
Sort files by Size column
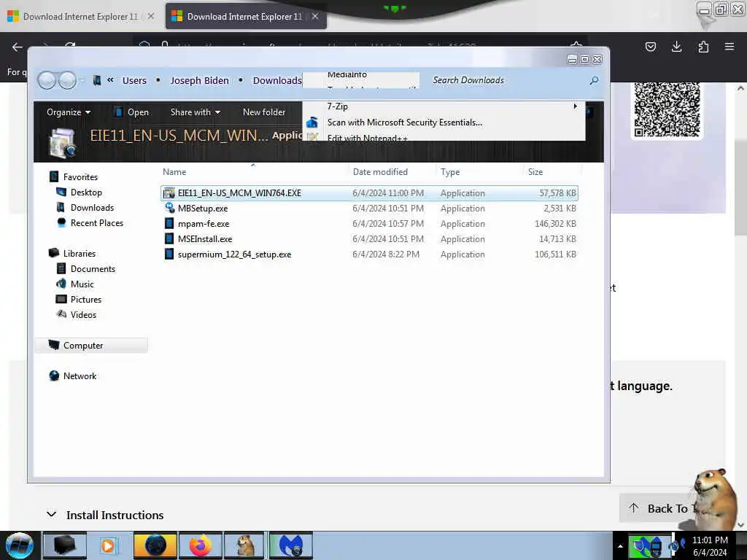point(535,171)
